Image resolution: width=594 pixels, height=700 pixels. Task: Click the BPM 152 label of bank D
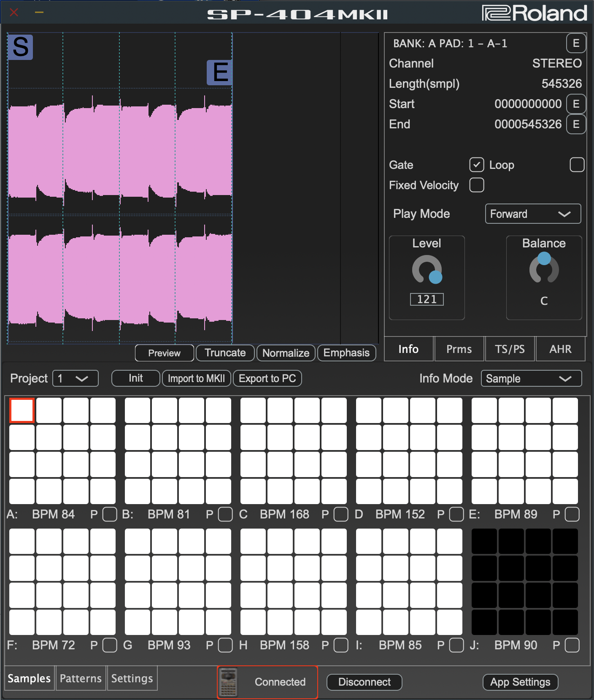click(400, 514)
